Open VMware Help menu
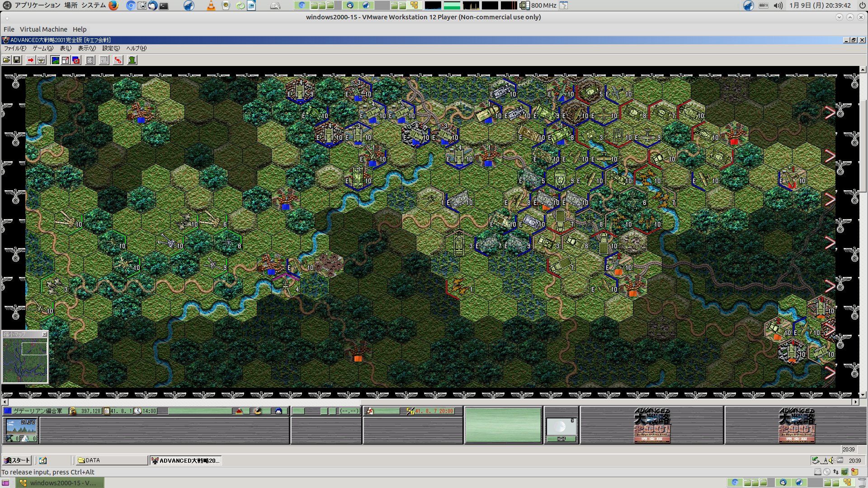The image size is (868, 488). 80,29
